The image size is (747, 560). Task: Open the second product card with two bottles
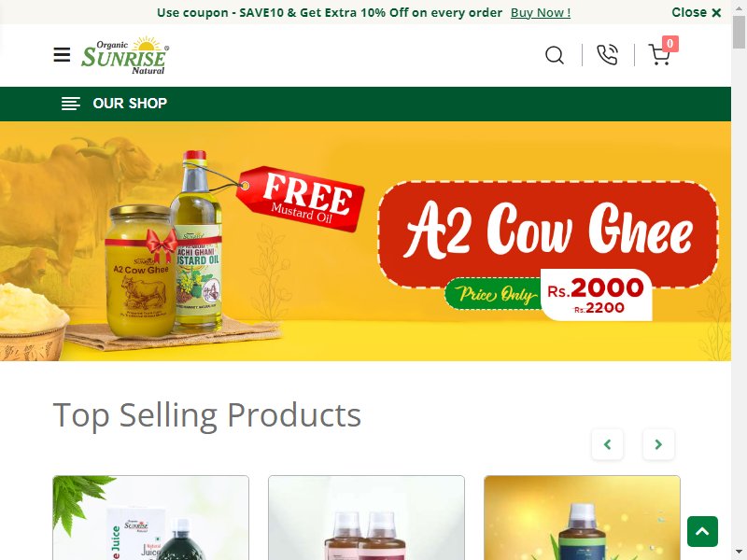[366, 518]
